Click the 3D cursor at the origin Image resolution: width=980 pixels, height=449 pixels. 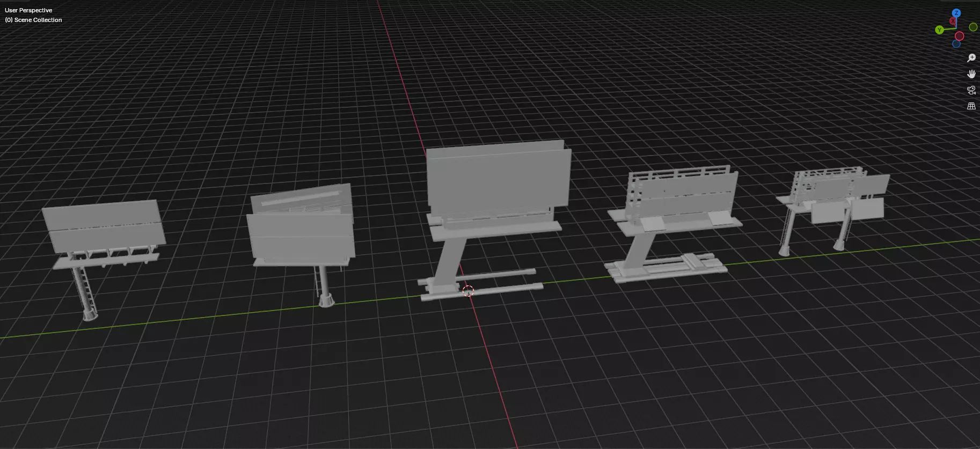click(468, 291)
